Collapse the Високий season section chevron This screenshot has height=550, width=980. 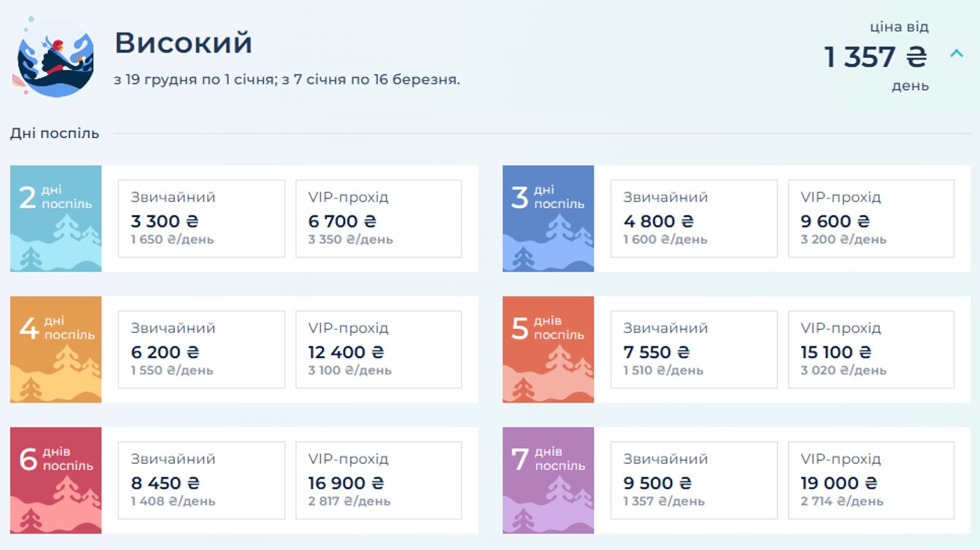956,54
